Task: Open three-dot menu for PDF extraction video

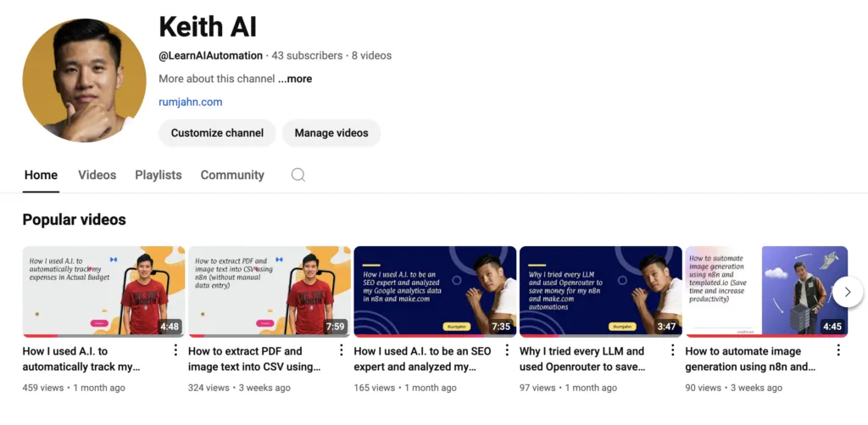Action: [x=341, y=350]
